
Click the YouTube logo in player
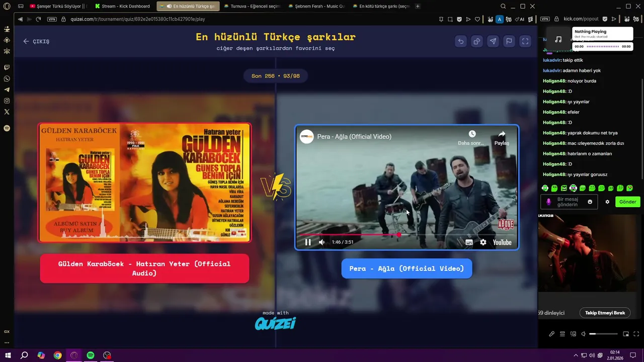tap(502, 242)
